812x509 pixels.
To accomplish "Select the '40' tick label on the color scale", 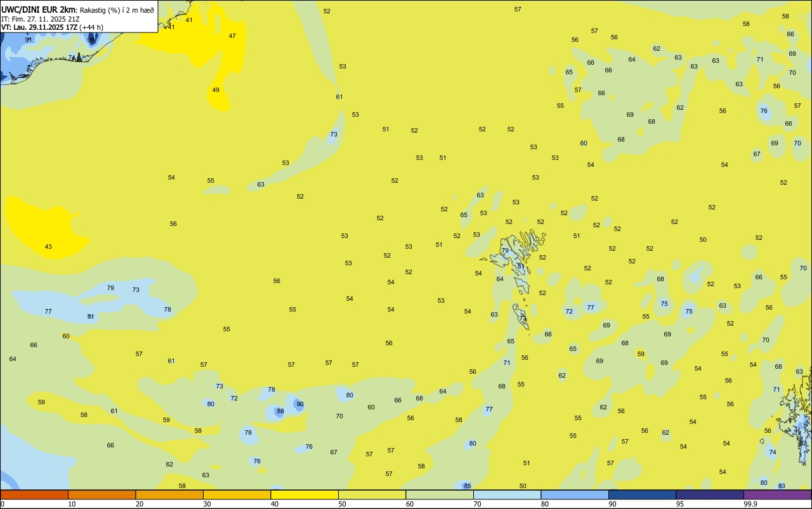I will (x=275, y=504).
